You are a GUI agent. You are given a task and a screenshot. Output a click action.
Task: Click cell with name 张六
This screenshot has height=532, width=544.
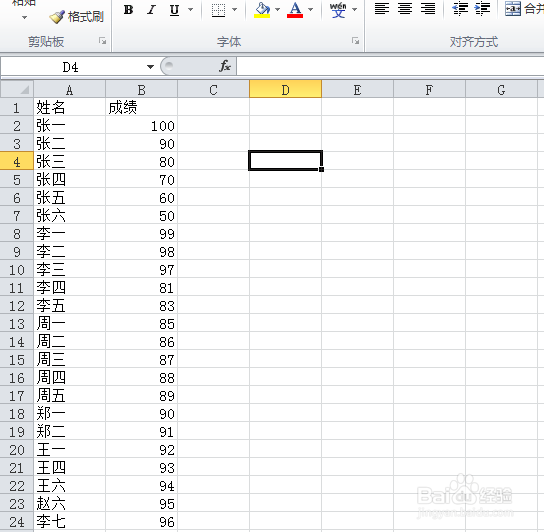click(69, 216)
